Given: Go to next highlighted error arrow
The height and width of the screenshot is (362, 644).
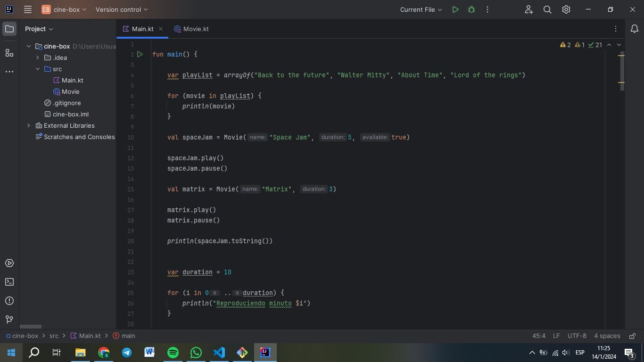Looking at the screenshot, I should coord(619,45).
